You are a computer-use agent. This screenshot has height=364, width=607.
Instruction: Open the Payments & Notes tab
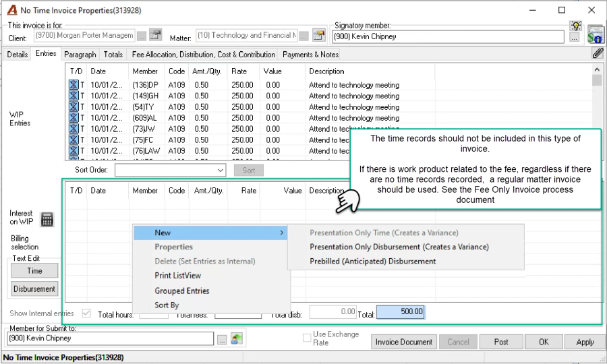click(310, 55)
